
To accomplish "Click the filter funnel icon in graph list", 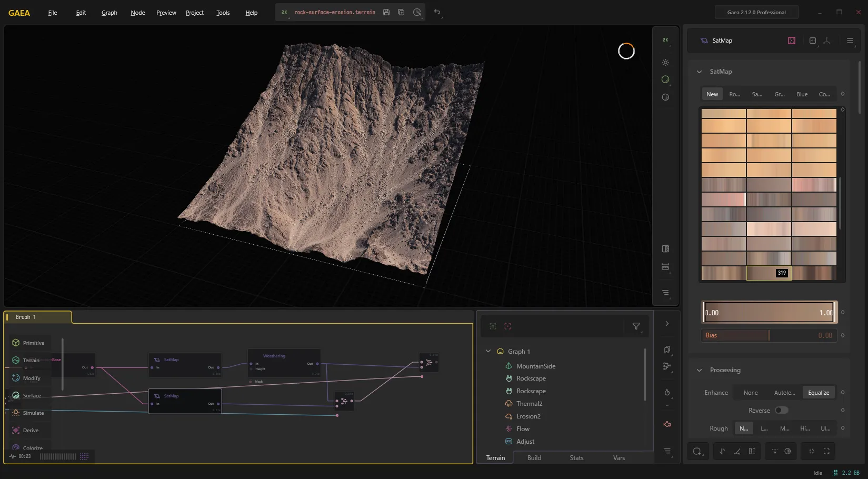I will [x=636, y=326].
